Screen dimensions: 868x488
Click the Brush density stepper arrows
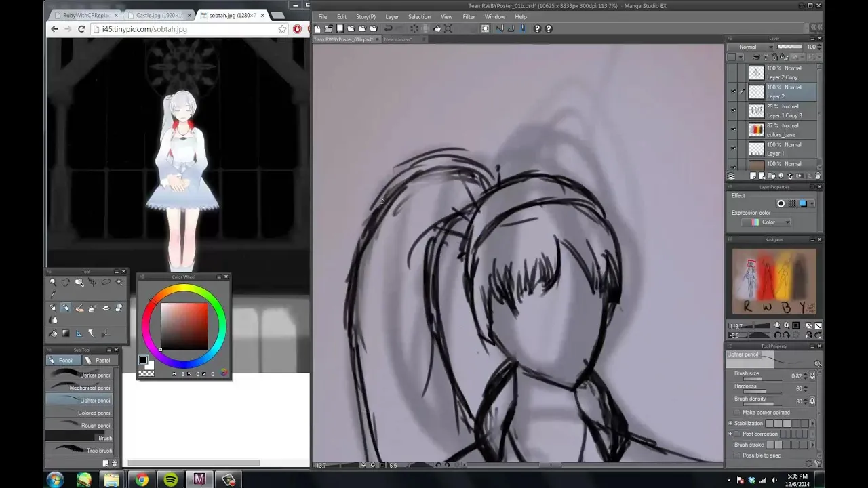click(806, 401)
